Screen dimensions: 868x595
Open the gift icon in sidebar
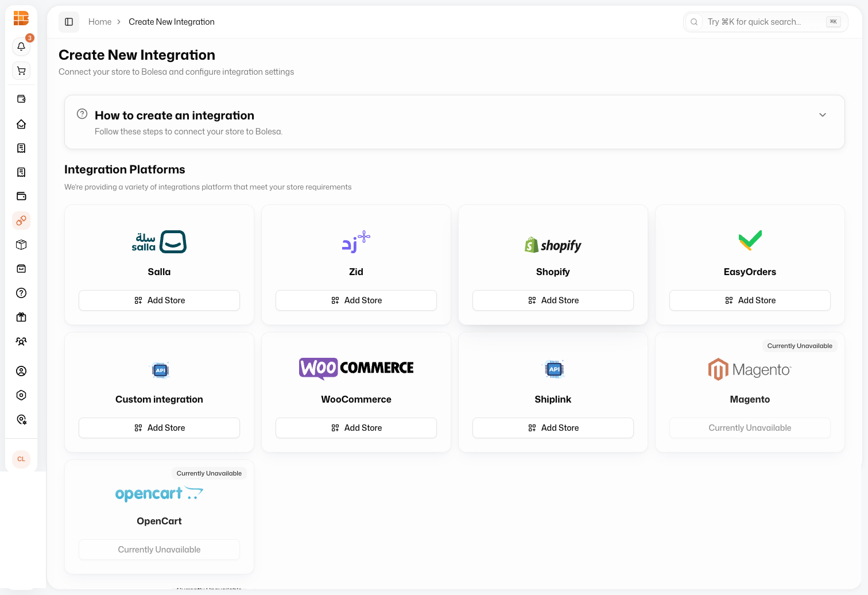(x=21, y=317)
